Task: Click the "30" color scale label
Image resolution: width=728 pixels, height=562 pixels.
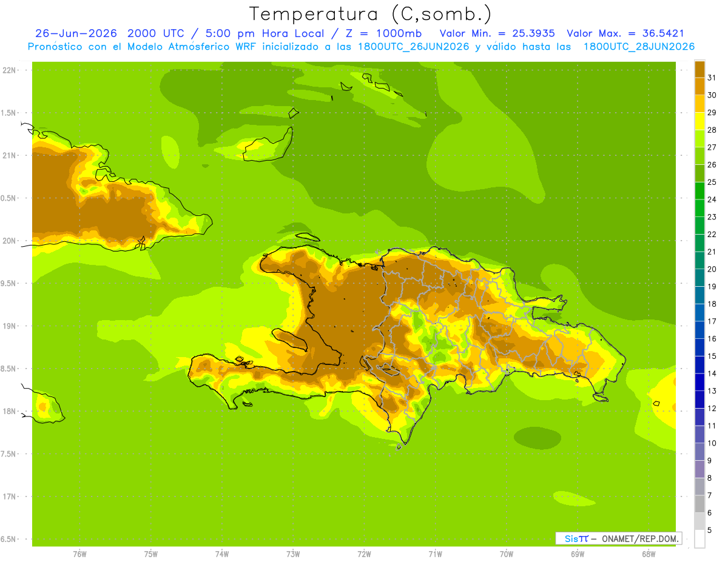Action: pos(712,95)
